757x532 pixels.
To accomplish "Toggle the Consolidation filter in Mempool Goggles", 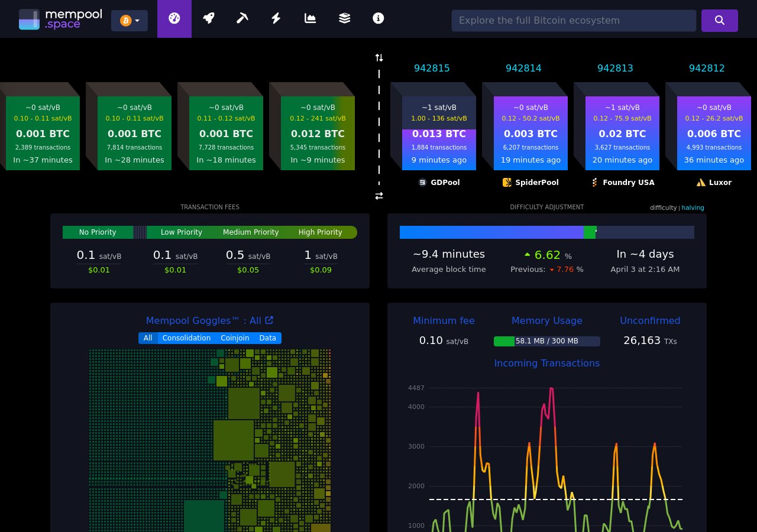I will tap(186, 338).
